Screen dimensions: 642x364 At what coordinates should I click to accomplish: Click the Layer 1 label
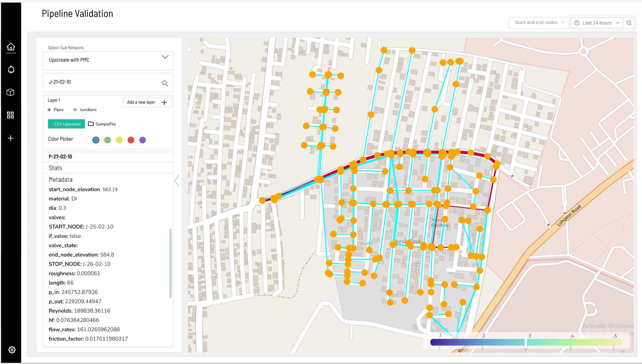point(54,100)
